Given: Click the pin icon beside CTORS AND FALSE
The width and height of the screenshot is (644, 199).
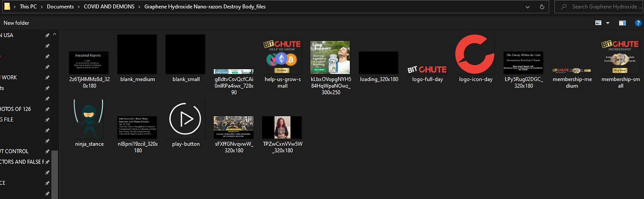Looking at the screenshot, I should point(47,162).
